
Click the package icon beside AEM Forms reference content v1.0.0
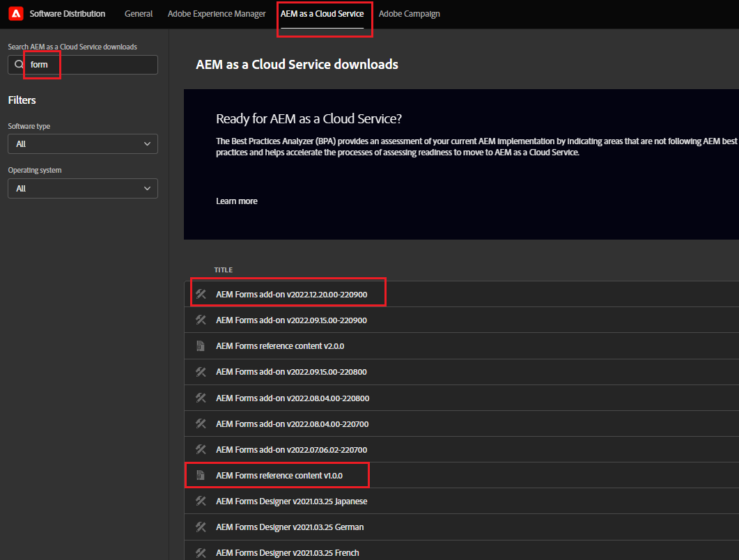tap(201, 475)
